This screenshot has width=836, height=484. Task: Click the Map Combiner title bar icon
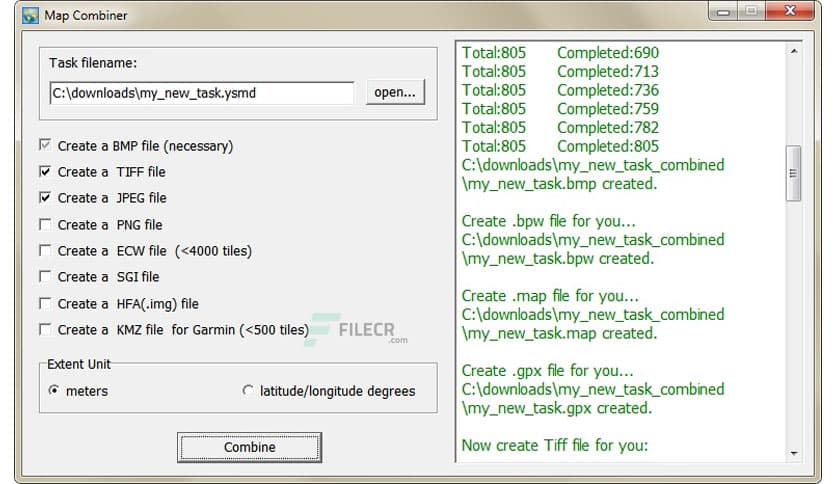[x=30, y=15]
